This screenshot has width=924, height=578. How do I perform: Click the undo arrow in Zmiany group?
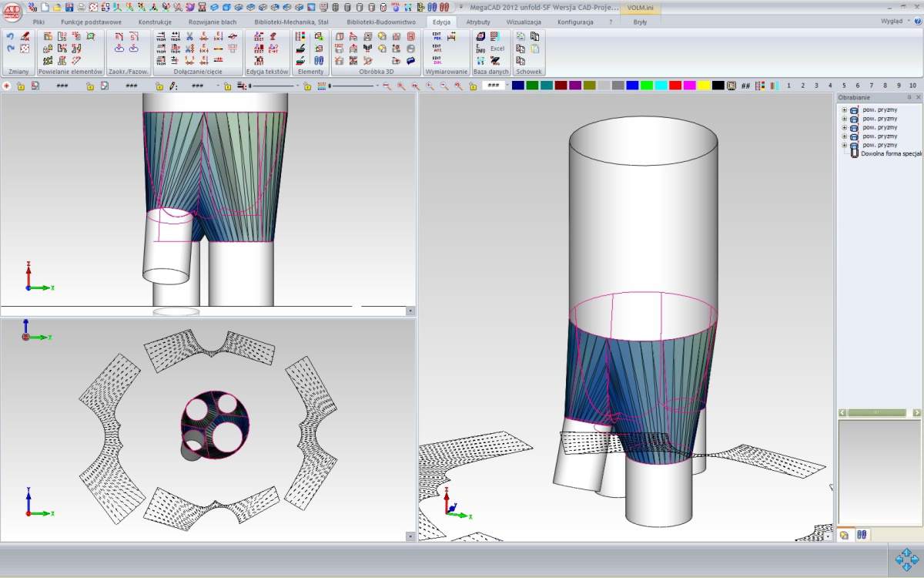coord(10,36)
